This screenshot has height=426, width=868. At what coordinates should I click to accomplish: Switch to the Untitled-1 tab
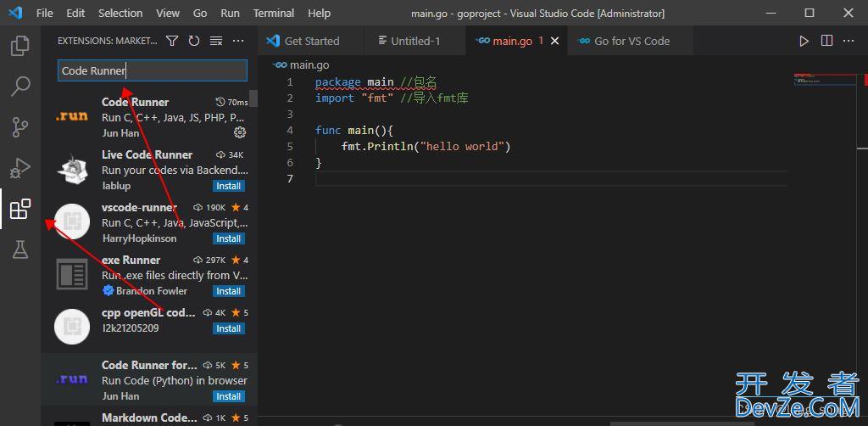pos(415,41)
